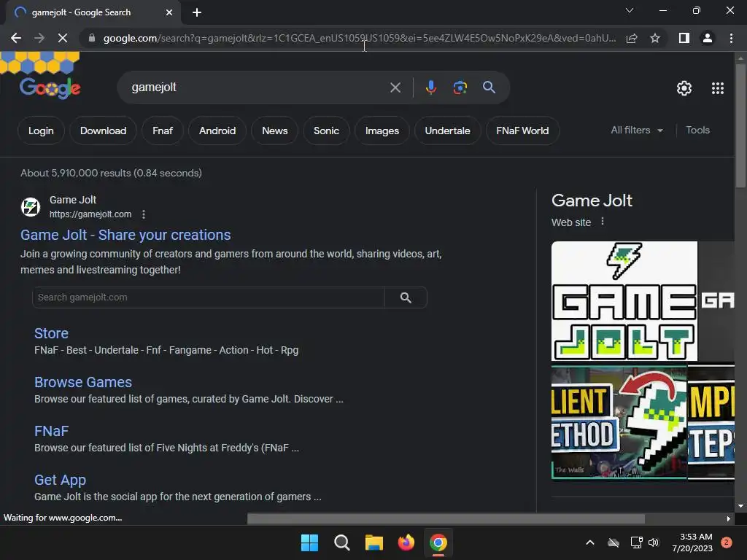This screenshot has height=560, width=747.
Task: Click the gamejolt.com URL text
Action: click(x=90, y=214)
